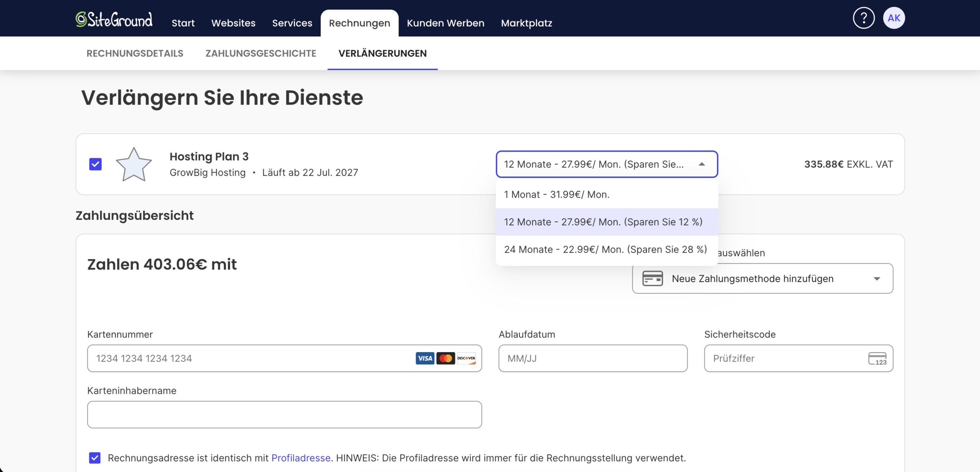
Task: Click the SiteGround logo
Action: (x=114, y=19)
